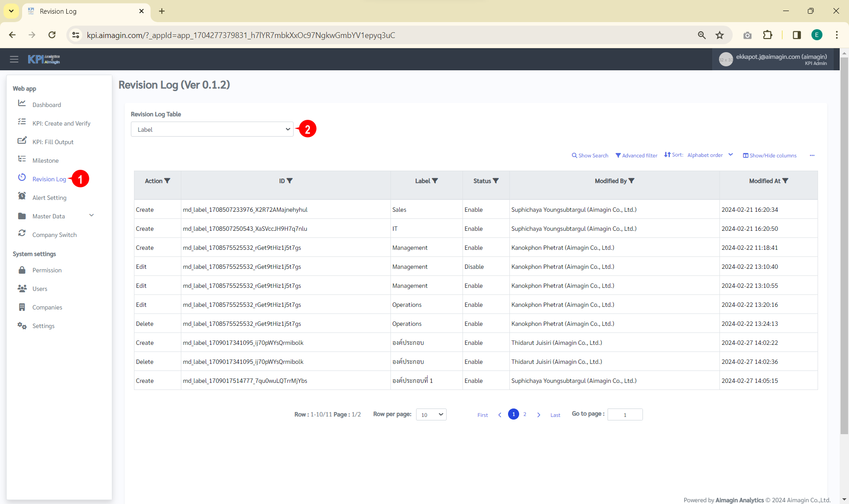Click the Go to page input field
Screen dimensions: 849x504
(625, 415)
